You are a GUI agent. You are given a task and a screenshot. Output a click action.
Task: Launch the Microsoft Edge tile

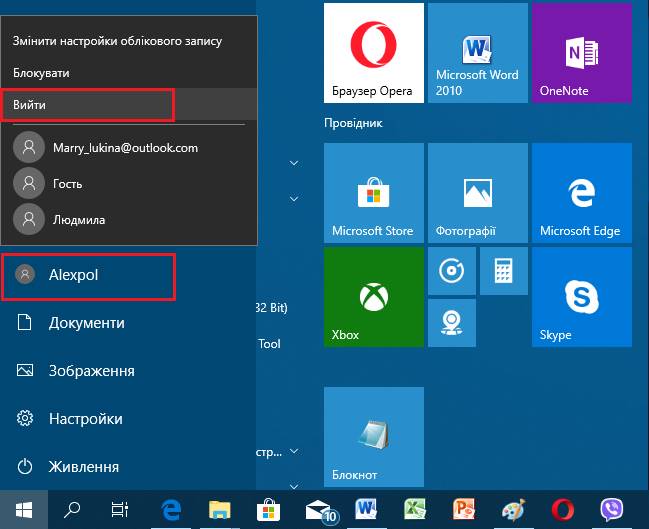coord(582,193)
